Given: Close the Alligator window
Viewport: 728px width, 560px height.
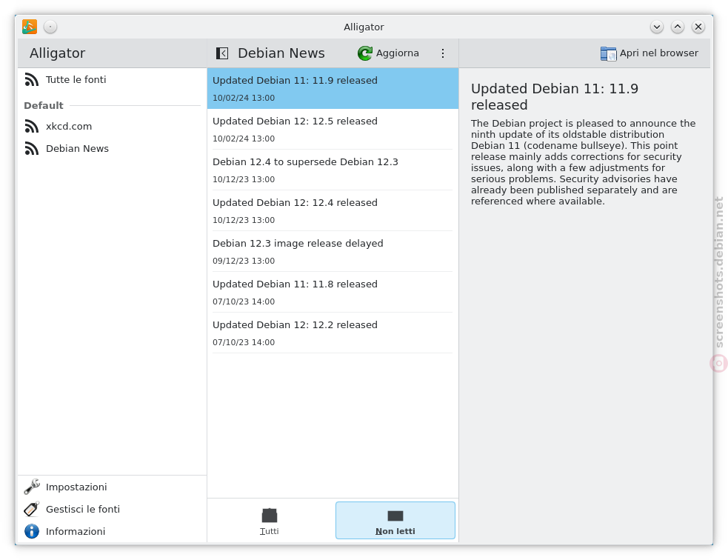Looking at the screenshot, I should [698, 27].
